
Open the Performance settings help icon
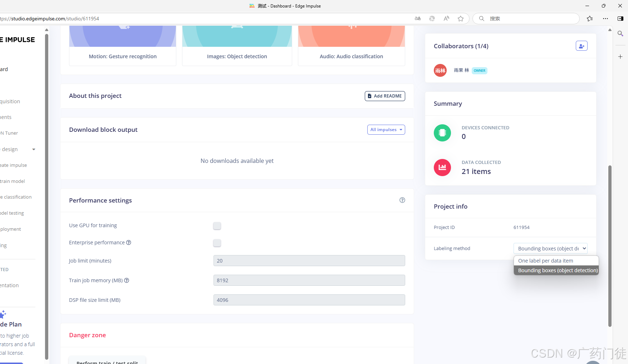click(x=402, y=200)
